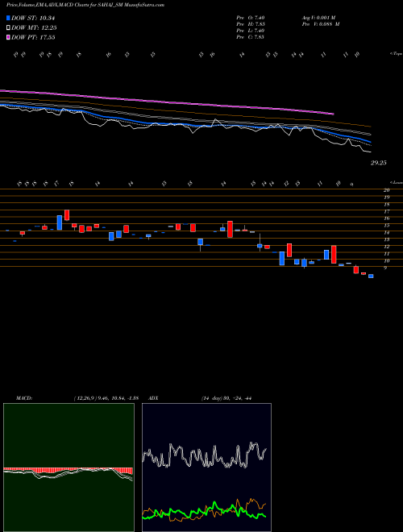This screenshot has height=532, width=403.
Task: Click the 12 label on the price axis
Action: [x=386, y=247]
